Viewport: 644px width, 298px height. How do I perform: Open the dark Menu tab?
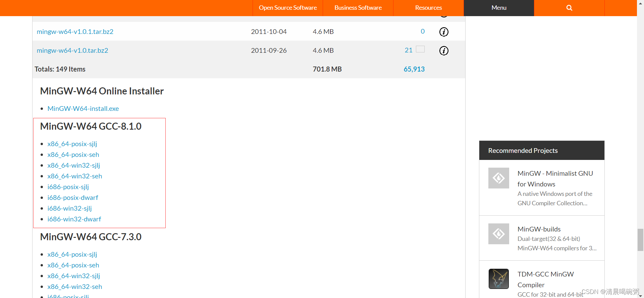coord(499,8)
